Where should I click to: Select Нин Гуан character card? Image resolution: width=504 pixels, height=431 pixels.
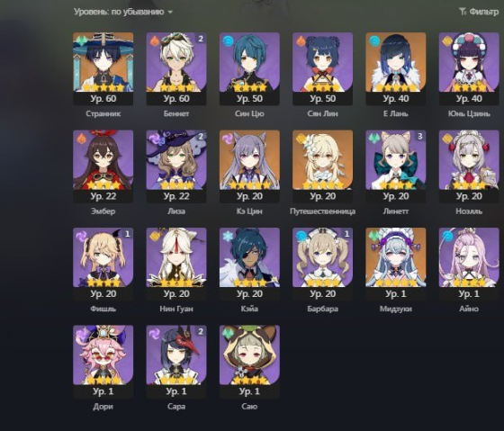(176, 264)
